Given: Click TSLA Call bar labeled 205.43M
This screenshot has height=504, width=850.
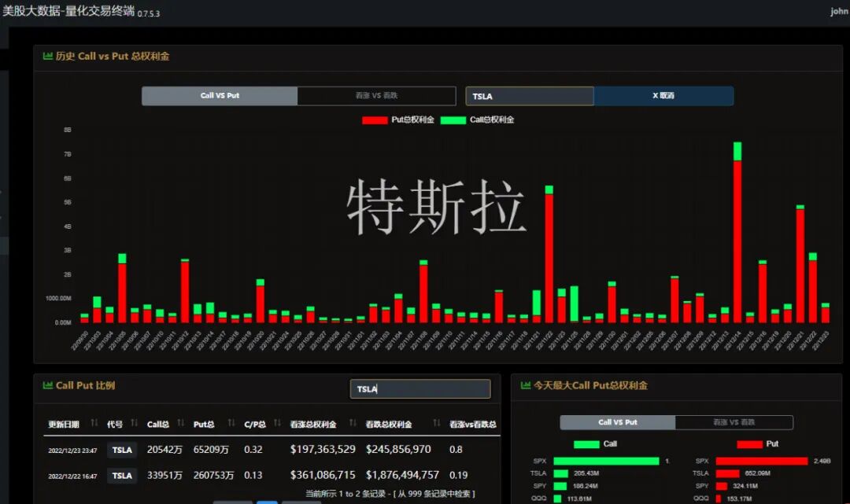Looking at the screenshot, I should coord(560,473).
